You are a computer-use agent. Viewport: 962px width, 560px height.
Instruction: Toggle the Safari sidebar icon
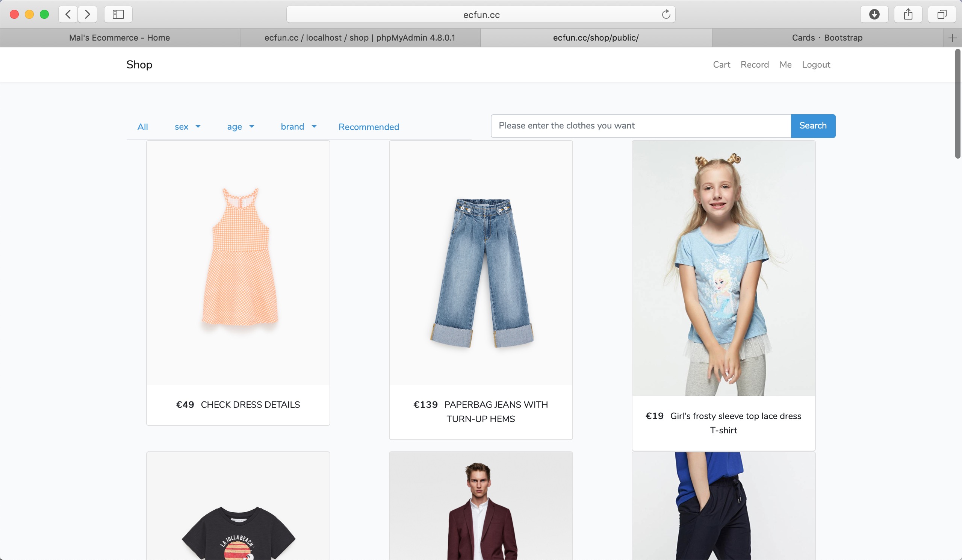pos(118,15)
